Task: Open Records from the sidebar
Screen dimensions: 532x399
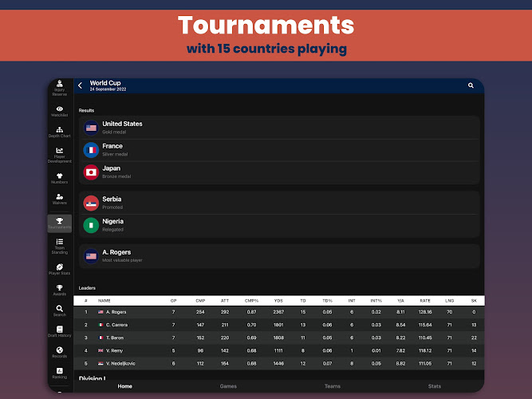Action: click(59, 352)
